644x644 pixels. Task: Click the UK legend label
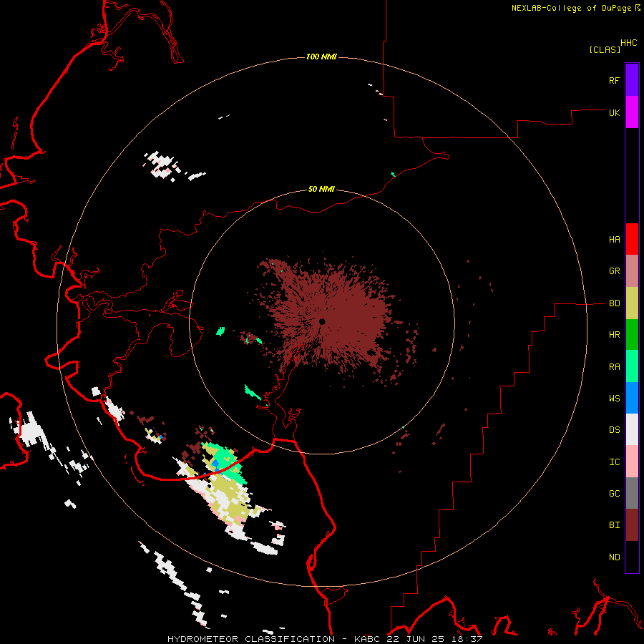click(x=614, y=112)
